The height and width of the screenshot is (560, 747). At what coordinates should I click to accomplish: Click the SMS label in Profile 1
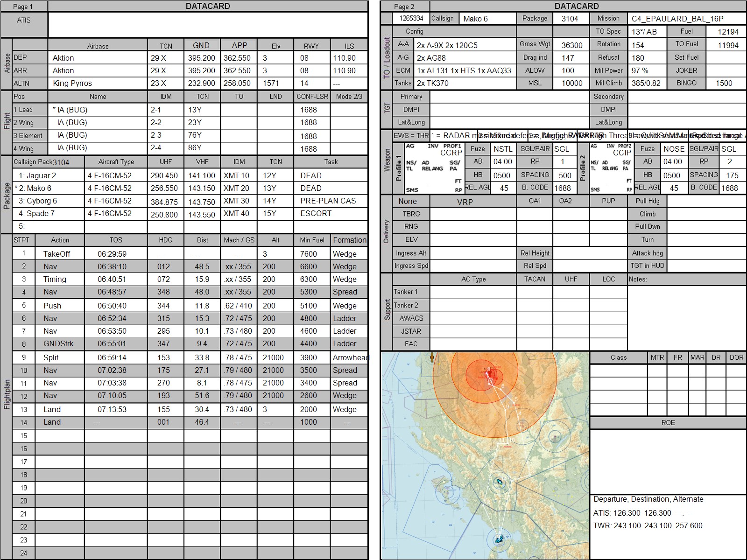pyautogui.click(x=412, y=190)
